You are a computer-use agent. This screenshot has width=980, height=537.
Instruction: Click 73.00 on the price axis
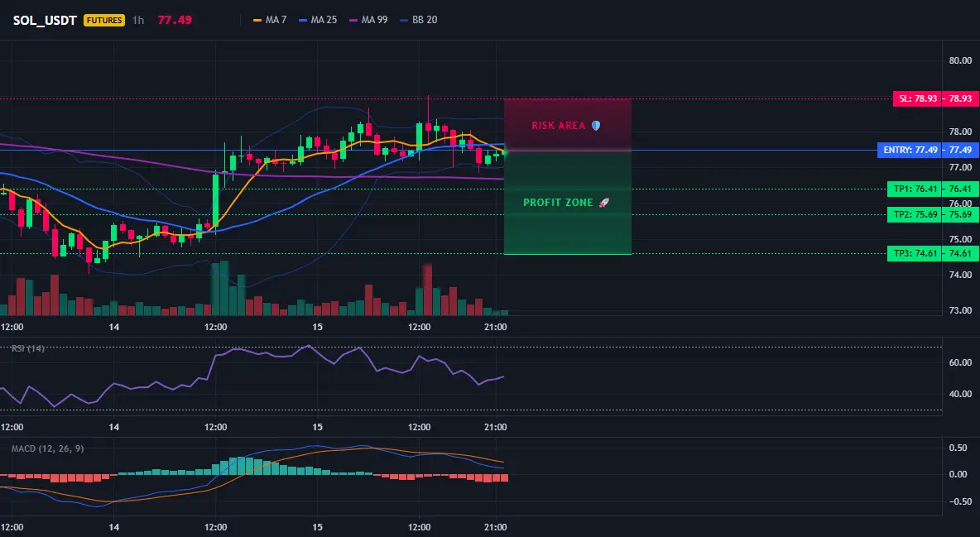click(x=960, y=310)
